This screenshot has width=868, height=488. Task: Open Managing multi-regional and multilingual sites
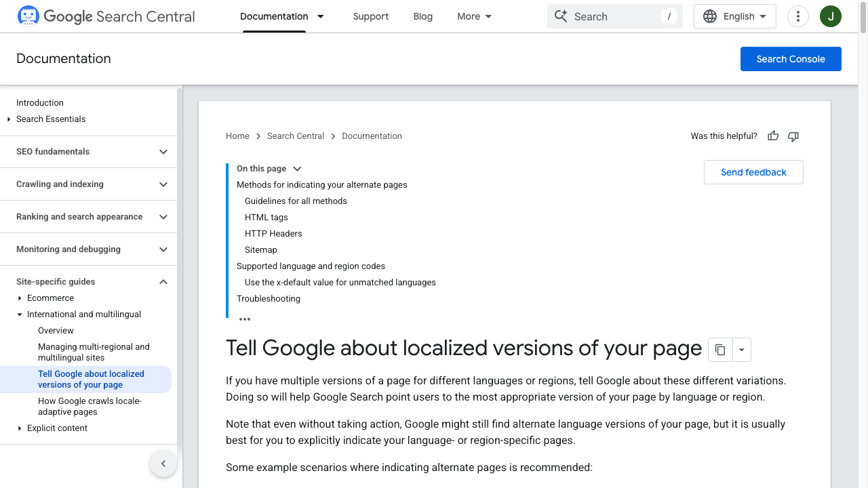tap(94, 352)
